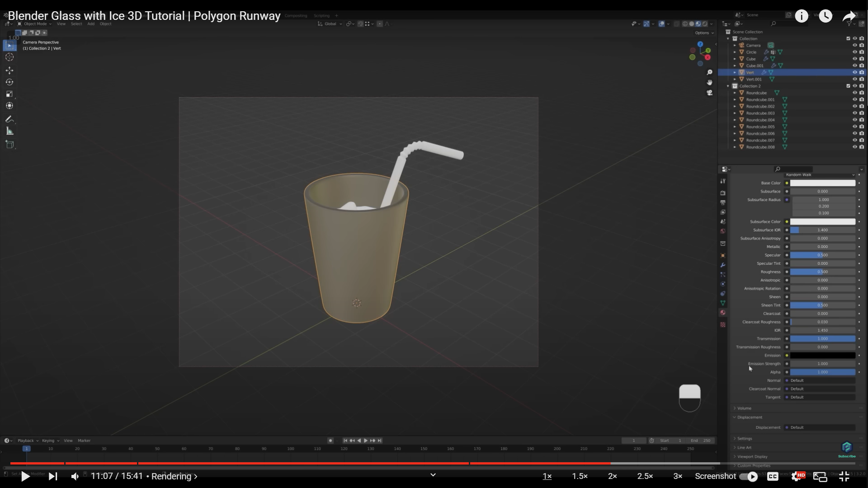
Task: Open the Global orientation dropdown
Action: pyautogui.click(x=330, y=24)
